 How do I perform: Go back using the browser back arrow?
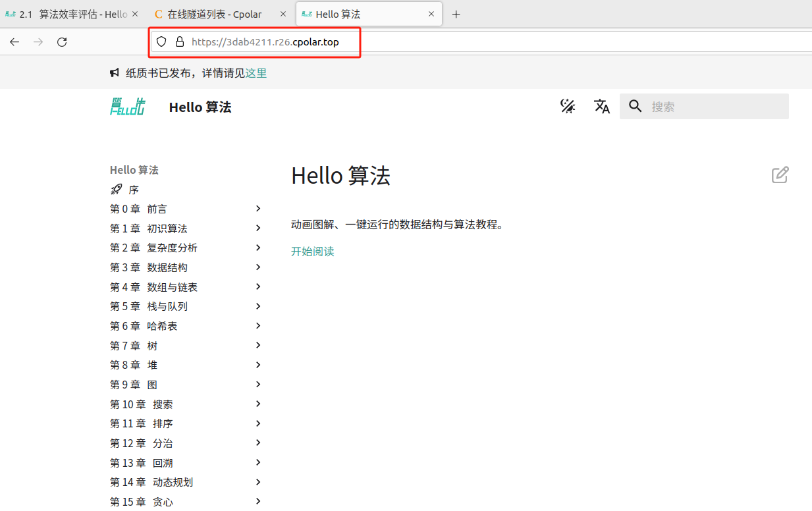tap(14, 42)
